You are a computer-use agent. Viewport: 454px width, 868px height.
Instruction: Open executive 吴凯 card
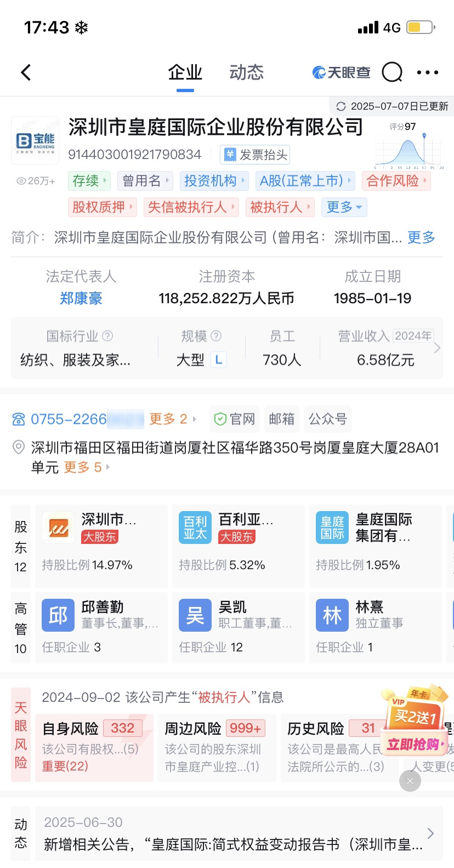click(239, 628)
